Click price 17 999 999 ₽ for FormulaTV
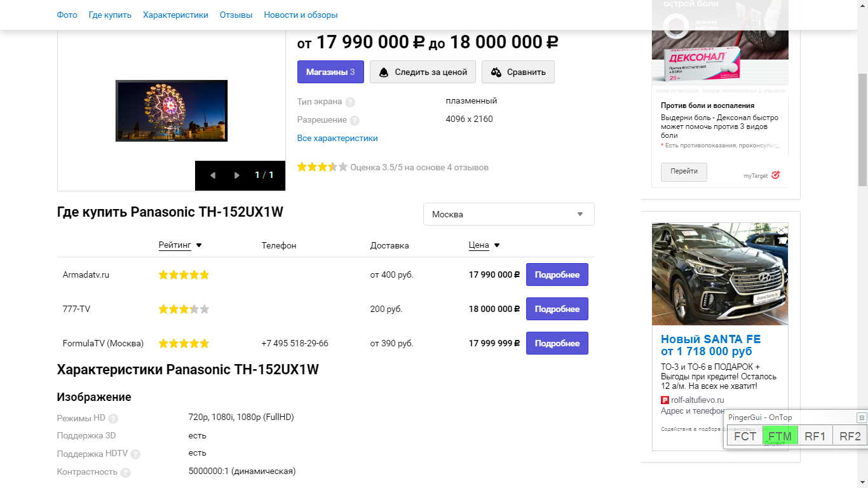 coord(494,343)
